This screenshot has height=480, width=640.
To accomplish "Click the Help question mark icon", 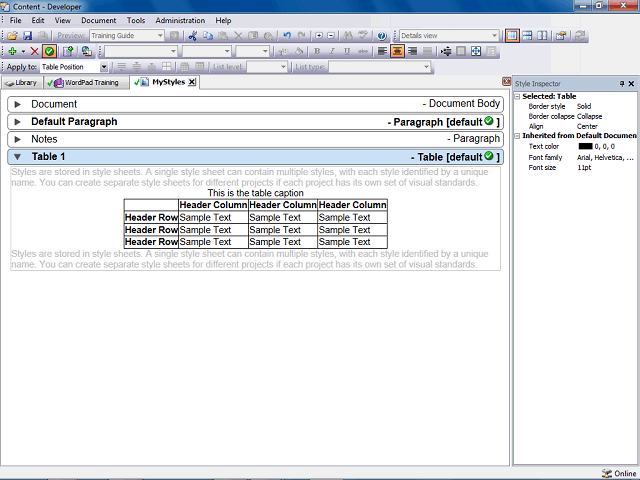I will coord(382,36).
